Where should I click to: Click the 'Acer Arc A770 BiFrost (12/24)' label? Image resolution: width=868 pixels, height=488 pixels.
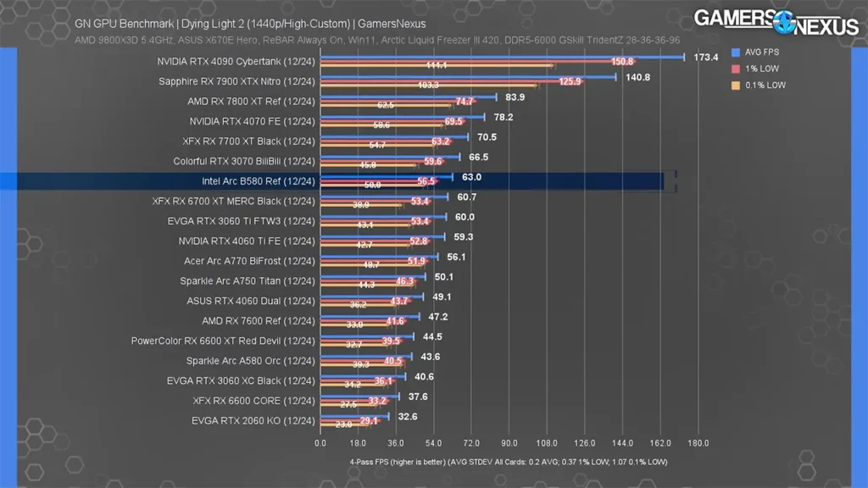[250, 261]
